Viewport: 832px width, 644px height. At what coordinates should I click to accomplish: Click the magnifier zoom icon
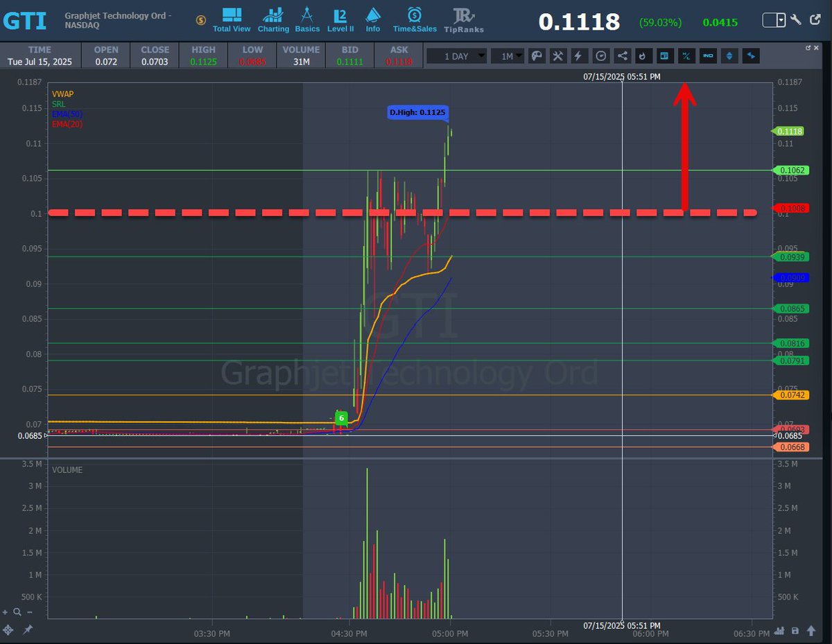(x=17, y=612)
